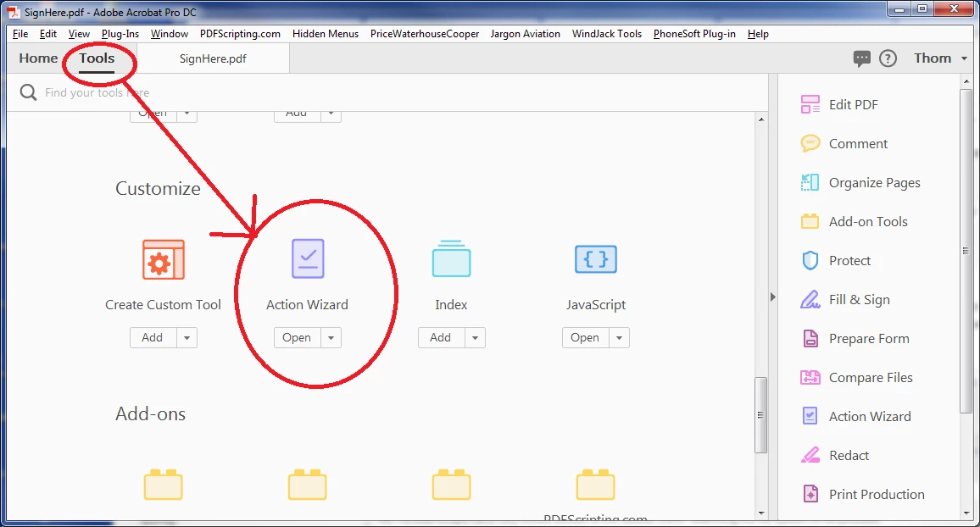The height and width of the screenshot is (527, 980).
Task: Open the help question mark icon
Action: click(x=888, y=58)
